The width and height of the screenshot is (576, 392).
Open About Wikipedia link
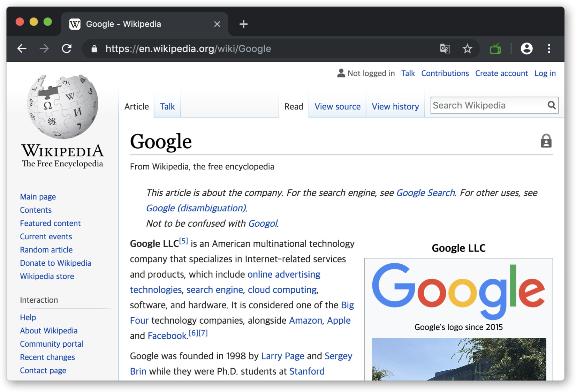pos(49,331)
